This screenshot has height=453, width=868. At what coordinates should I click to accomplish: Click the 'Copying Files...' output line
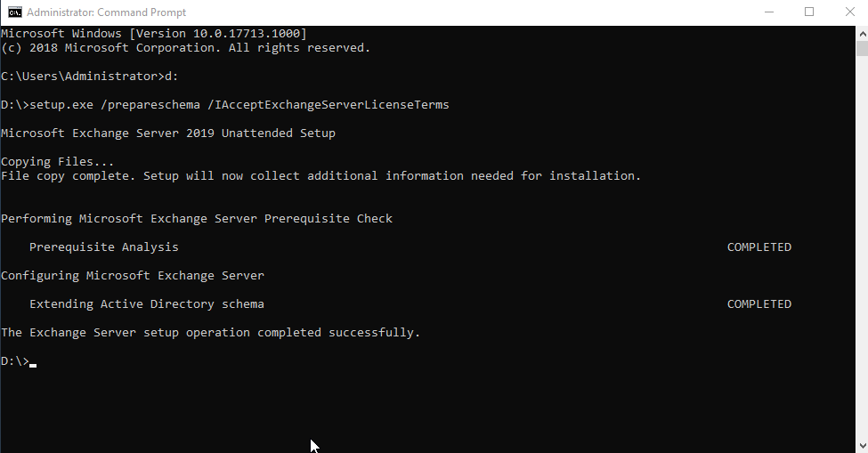(x=57, y=161)
